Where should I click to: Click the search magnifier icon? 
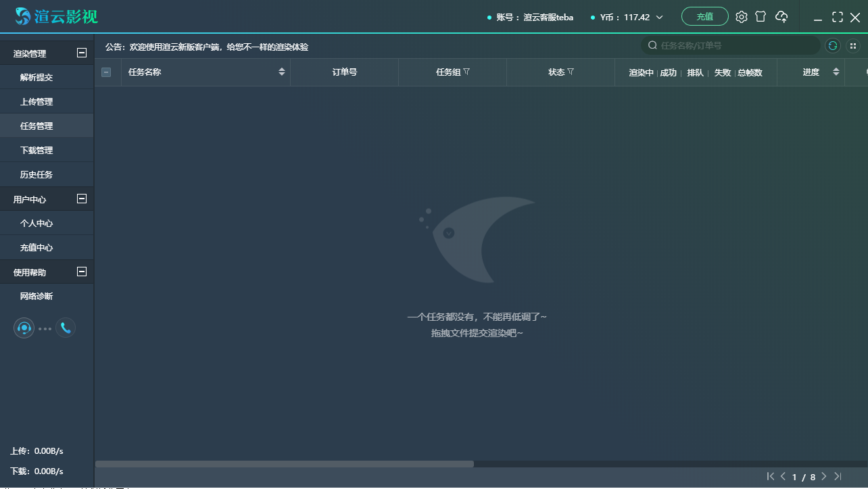click(x=652, y=45)
